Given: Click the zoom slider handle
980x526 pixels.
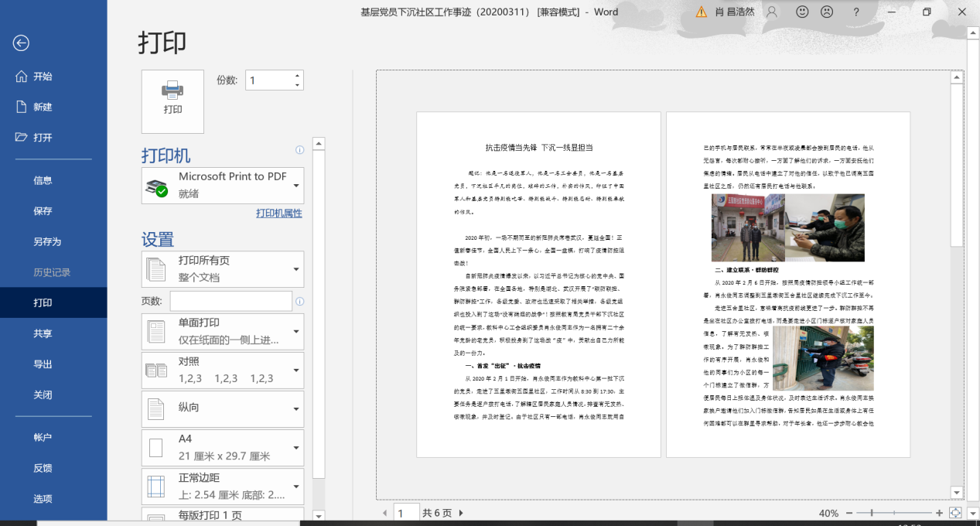Looking at the screenshot, I should click(x=872, y=513).
